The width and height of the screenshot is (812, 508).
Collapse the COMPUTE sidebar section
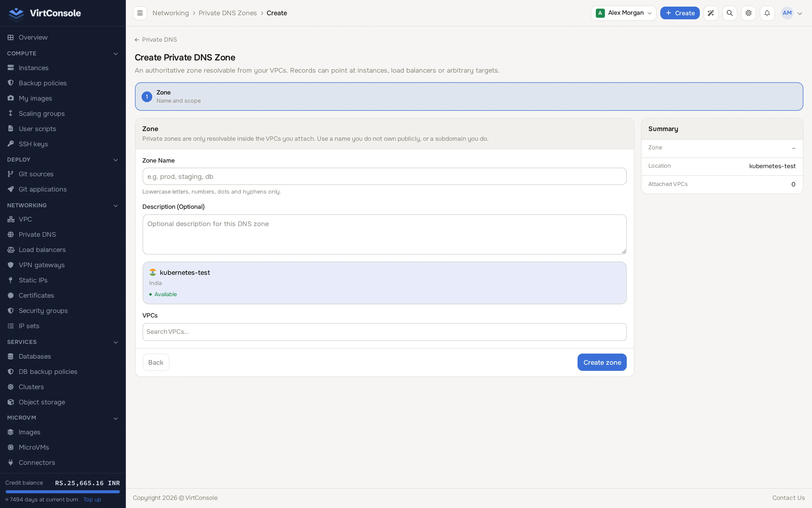tap(115, 54)
